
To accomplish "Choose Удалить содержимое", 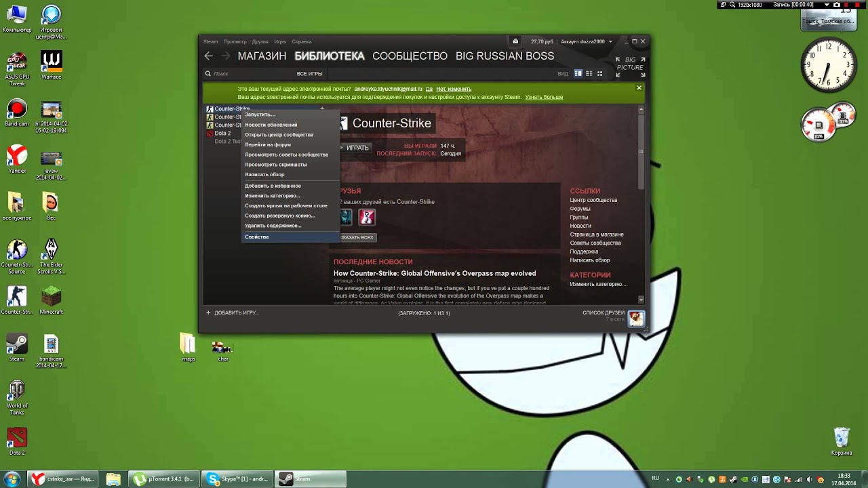I will click(290, 225).
